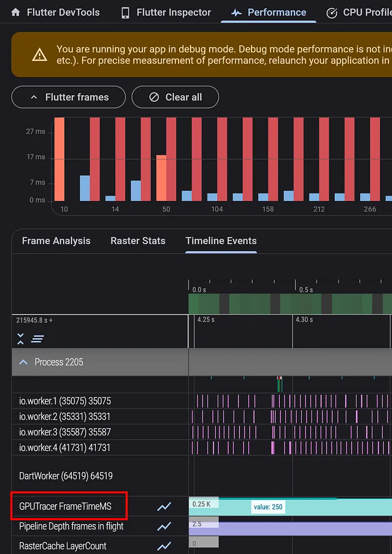Click the warning triangle icon in the banner
The width and height of the screenshot is (392, 554).
coord(39,54)
